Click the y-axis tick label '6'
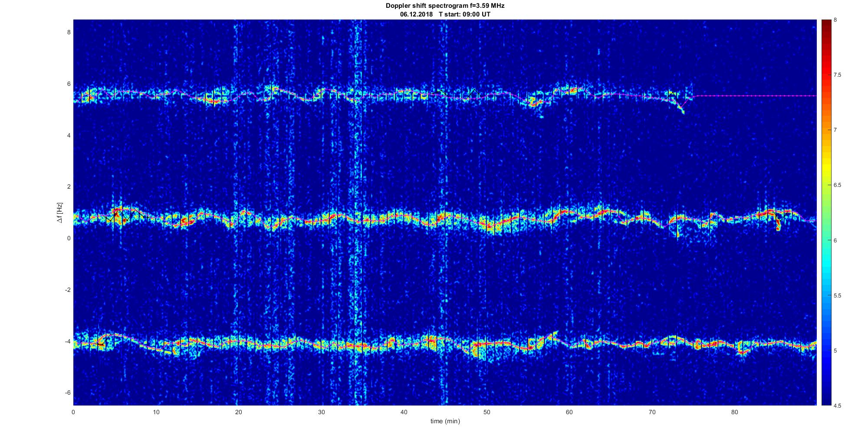The height and width of the screenshot is (435, 868). (x=68, y=84)
